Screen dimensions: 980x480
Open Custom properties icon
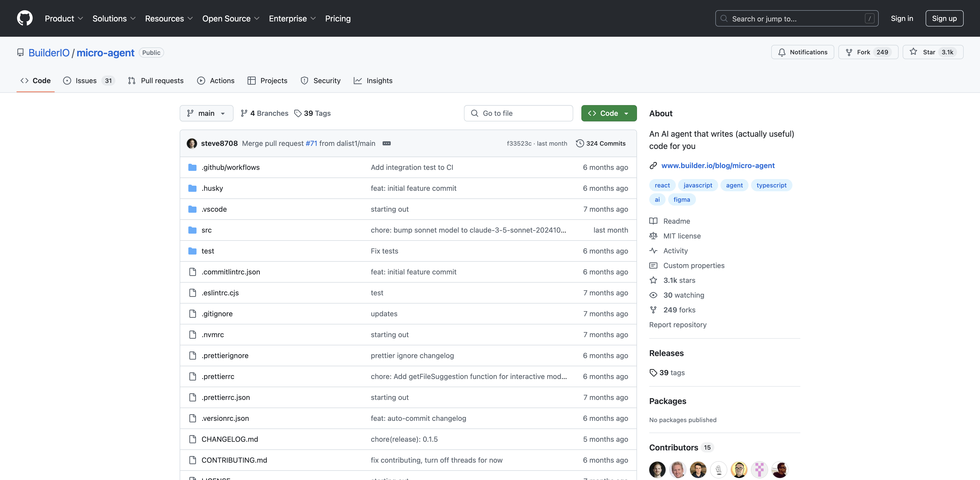pyautogui.click(x=653, y=265)
